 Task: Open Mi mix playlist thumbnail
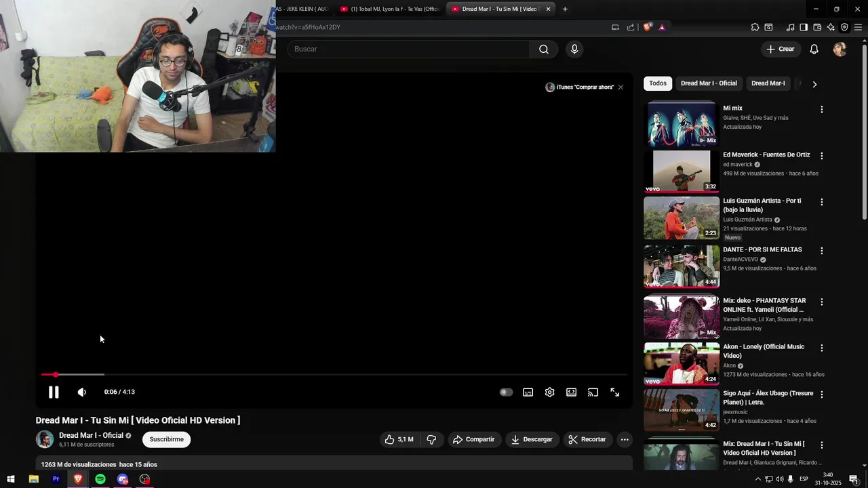click(682, 124)
